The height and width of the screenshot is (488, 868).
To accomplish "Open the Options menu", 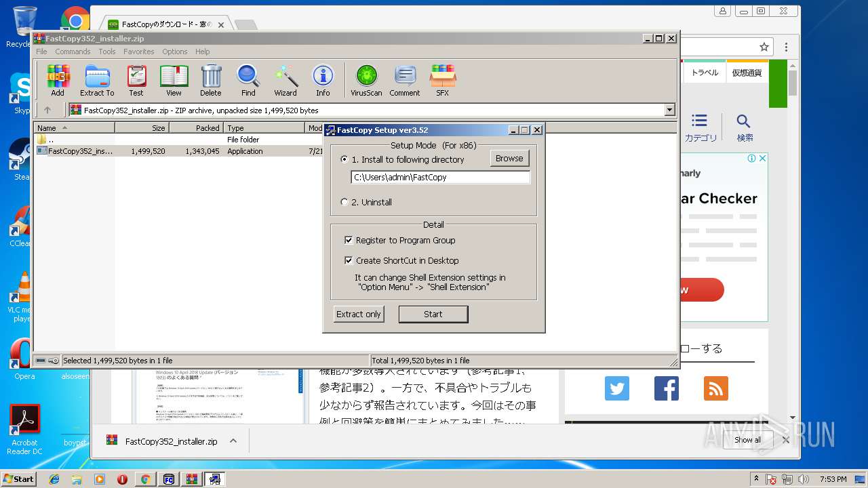I will coord(174,52).
